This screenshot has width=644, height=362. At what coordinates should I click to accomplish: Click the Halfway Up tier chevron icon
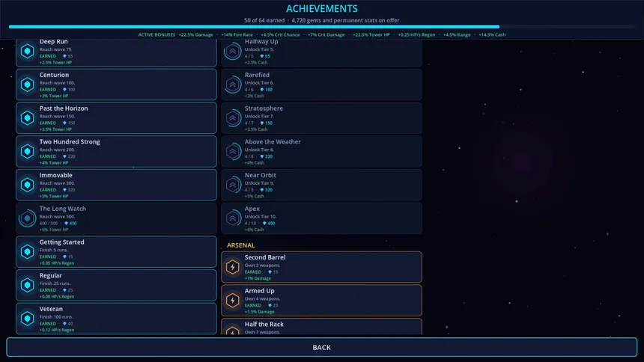coord(232,52)
